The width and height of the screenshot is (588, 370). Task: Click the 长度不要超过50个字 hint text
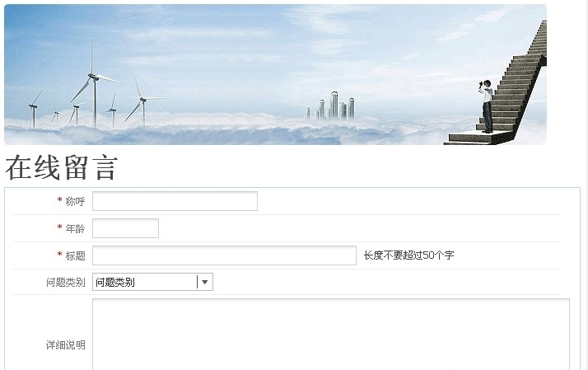click(x=408, y=255)
